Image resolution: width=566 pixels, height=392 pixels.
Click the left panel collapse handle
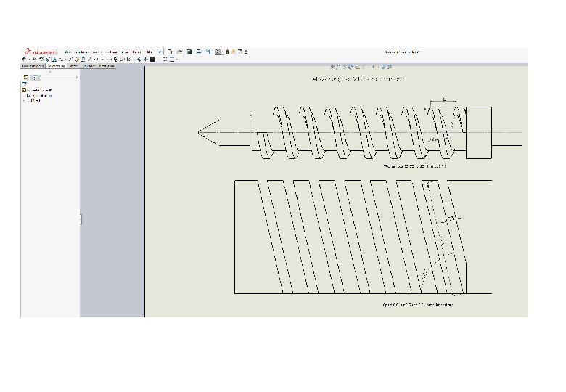click(x=81, y=219)
